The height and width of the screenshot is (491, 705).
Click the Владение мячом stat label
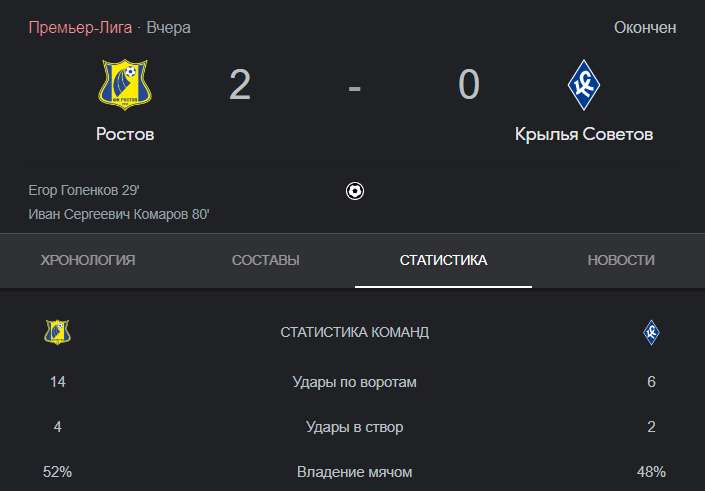[355, 472]
